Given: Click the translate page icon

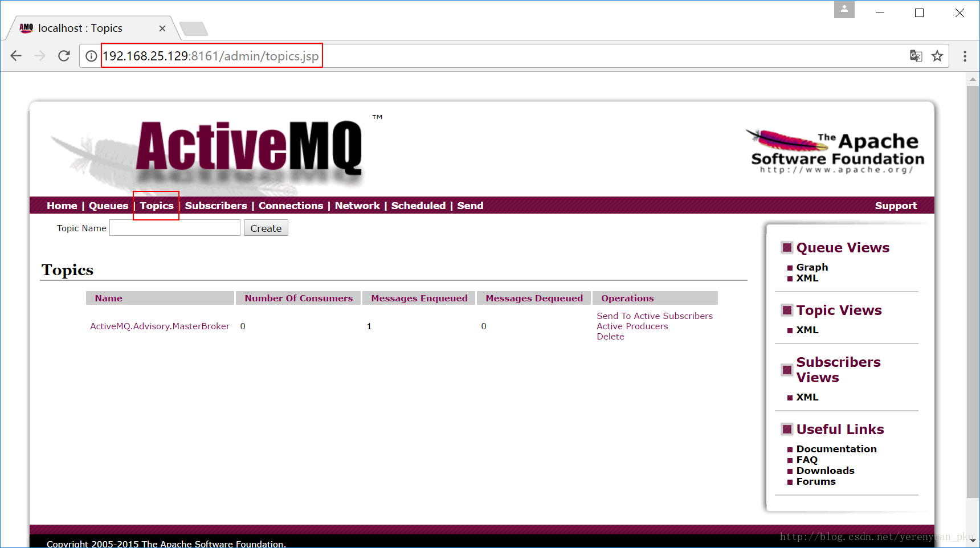Looking at the screenshot, I should tap(916, 56).
